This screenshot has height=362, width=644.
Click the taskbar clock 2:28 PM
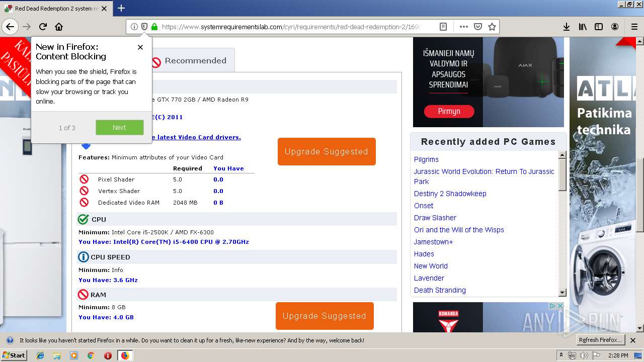pos(618,355)
